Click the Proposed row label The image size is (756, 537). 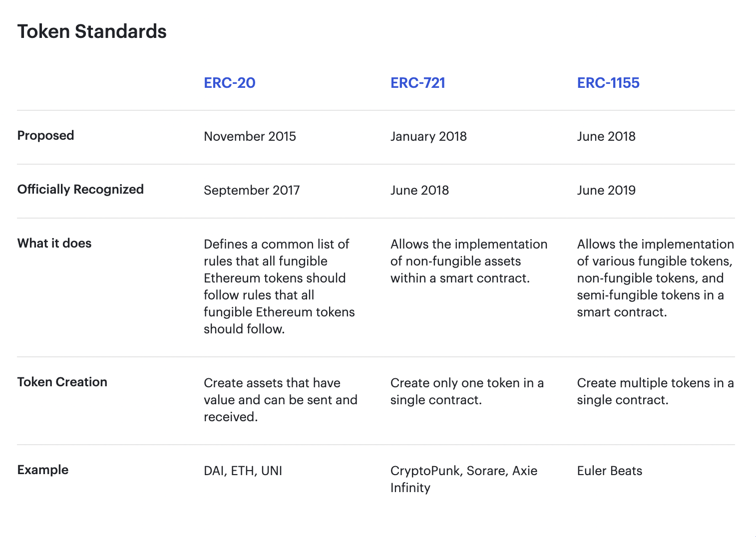point(45,136)
